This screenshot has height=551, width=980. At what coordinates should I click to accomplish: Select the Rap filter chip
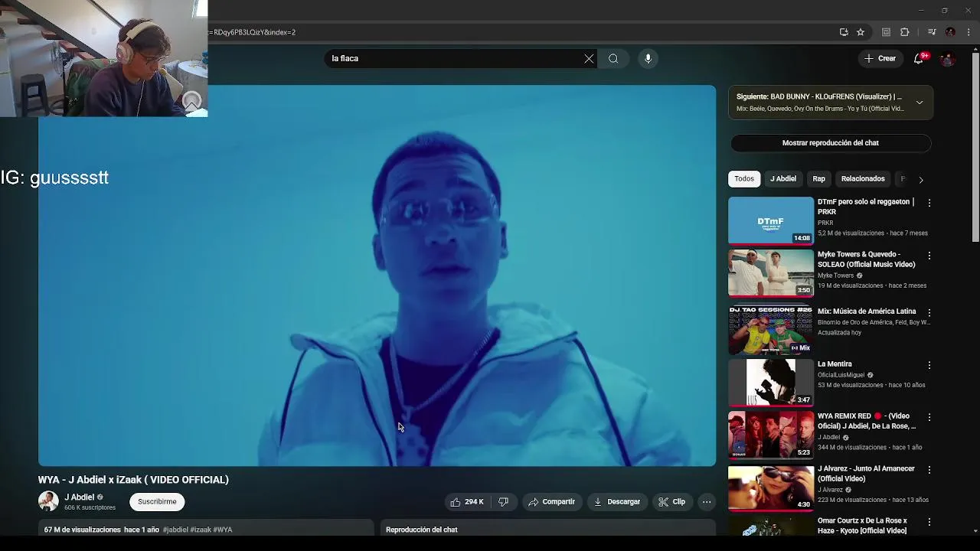coord(818,179)
